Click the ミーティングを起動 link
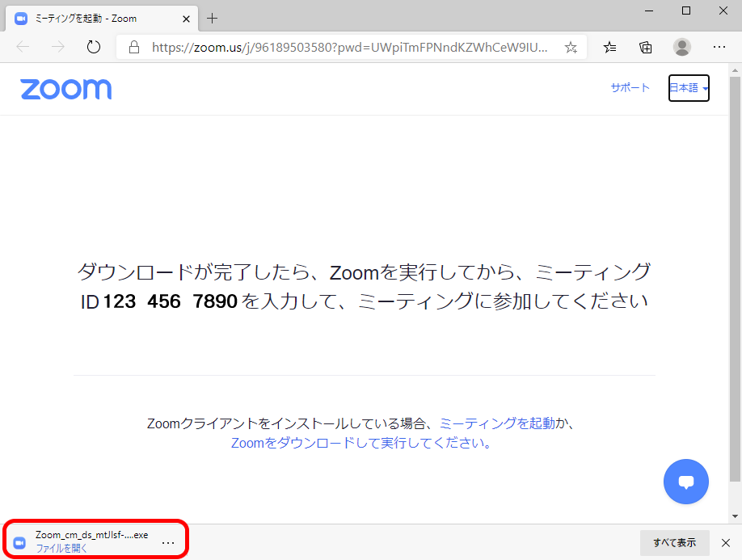The width and height of the screenshot is (742, 560). pyautogui.click(x=497, y=423)
